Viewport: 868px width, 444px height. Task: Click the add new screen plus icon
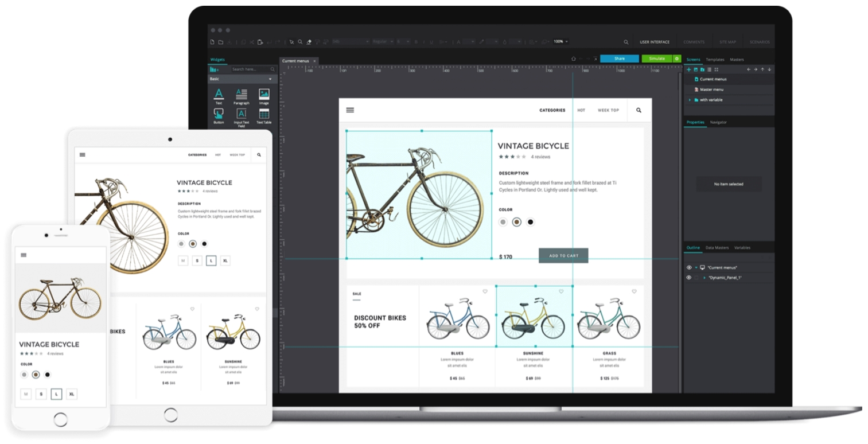(x=689, y=69)
